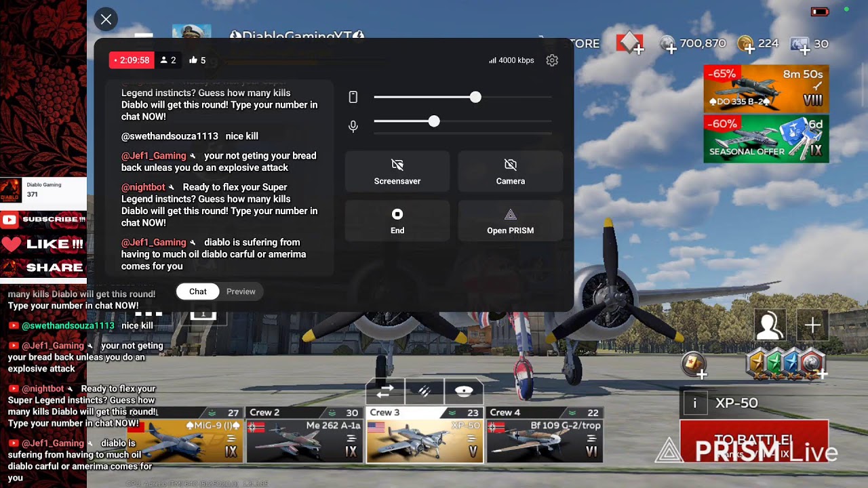Click the swap aircraft arrows icon
The width and height of the screenshot is (868, 488).
[x=385, y=391]
